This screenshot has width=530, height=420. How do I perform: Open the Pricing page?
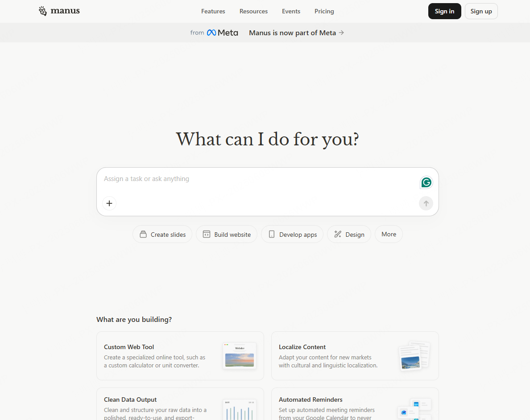(x=324, y=11)
